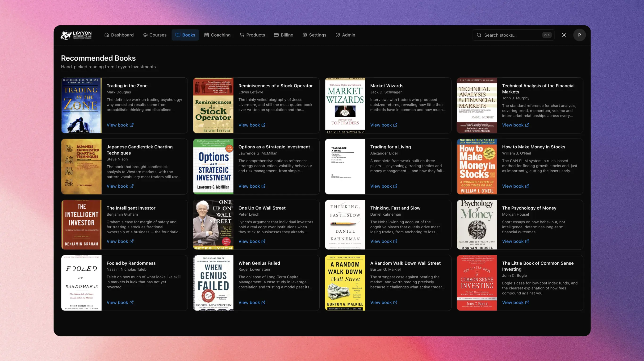Navigate to Products

click(x=252, y=35)
